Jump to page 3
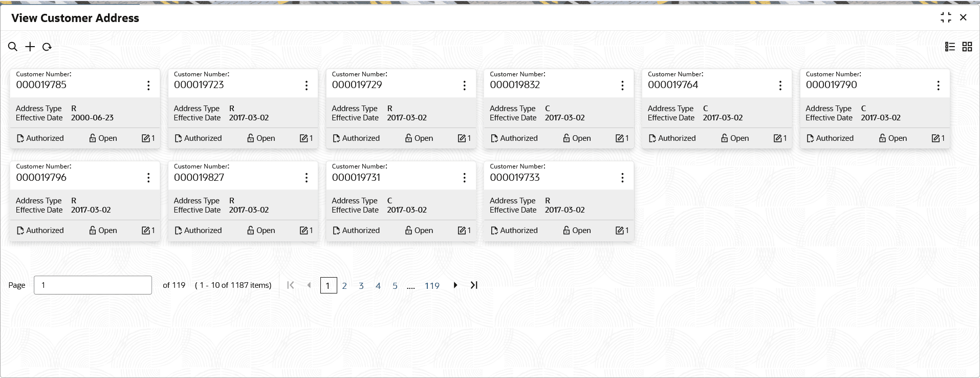Image resolution: width=980 pixels, height=378 pixels. click(x=361, y=286)
